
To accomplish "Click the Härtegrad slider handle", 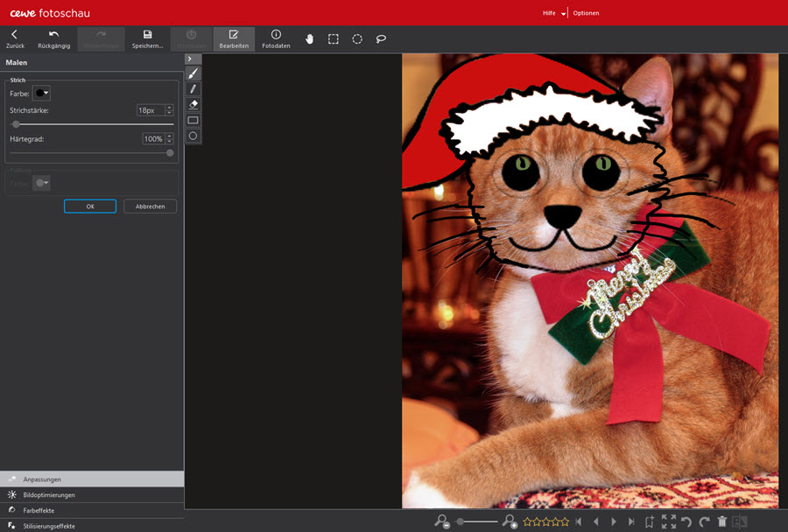I will (170, 152).
